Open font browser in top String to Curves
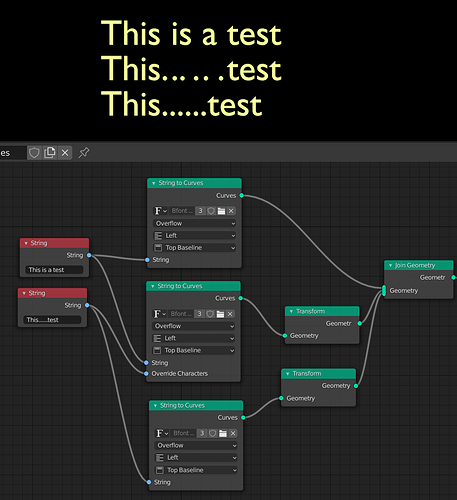 point(160,211)
